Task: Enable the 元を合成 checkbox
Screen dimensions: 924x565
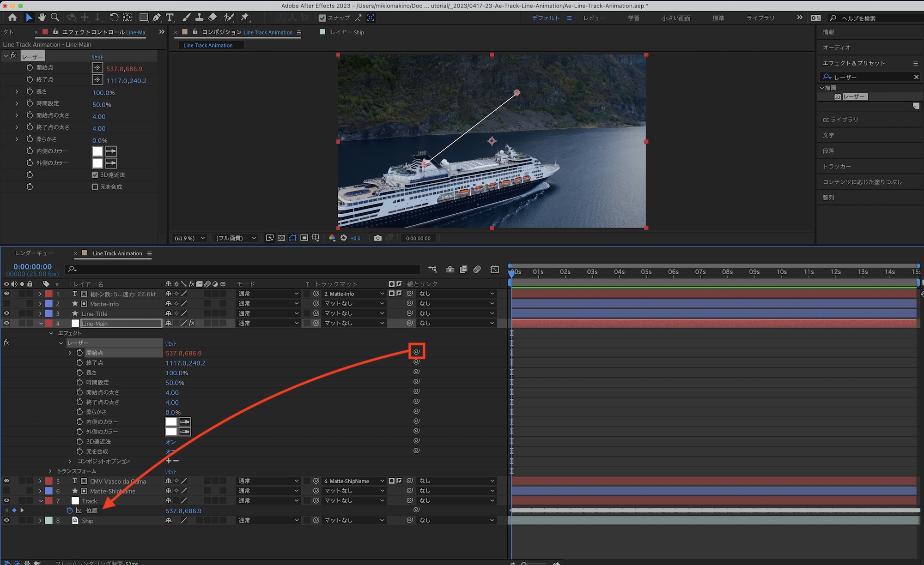Action: (x=95, y=187)
